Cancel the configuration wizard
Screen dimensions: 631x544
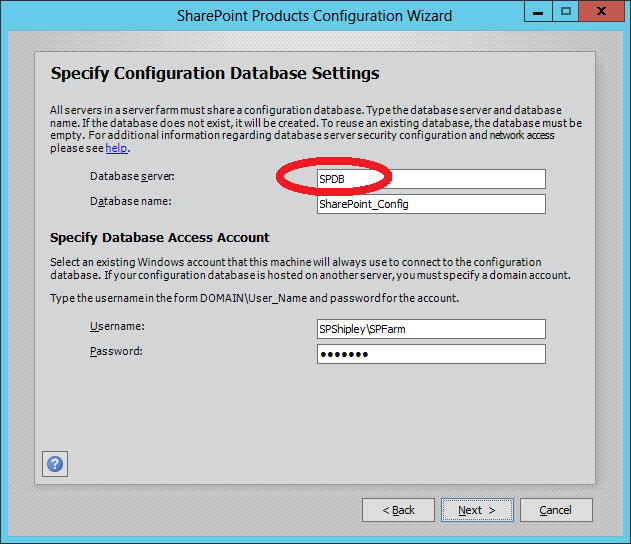(556, 510)
